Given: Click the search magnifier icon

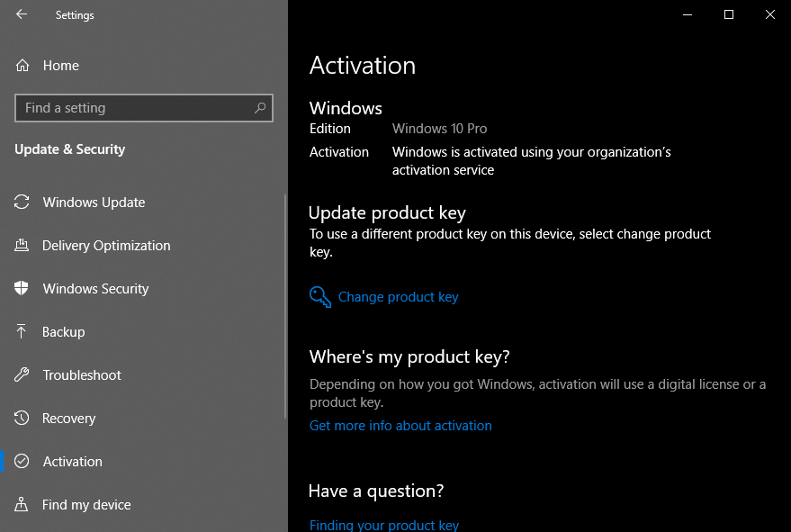Looking at the screenshot, I should (x=260, y=107).
